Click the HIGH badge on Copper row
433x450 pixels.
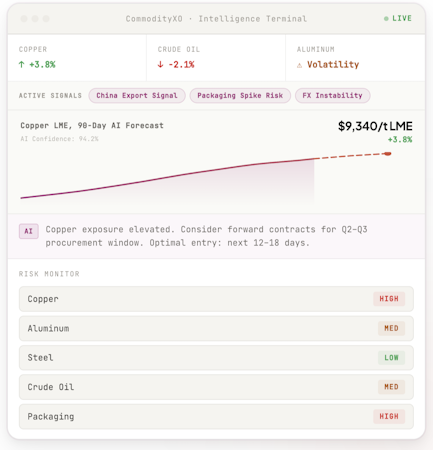(389, 299)
